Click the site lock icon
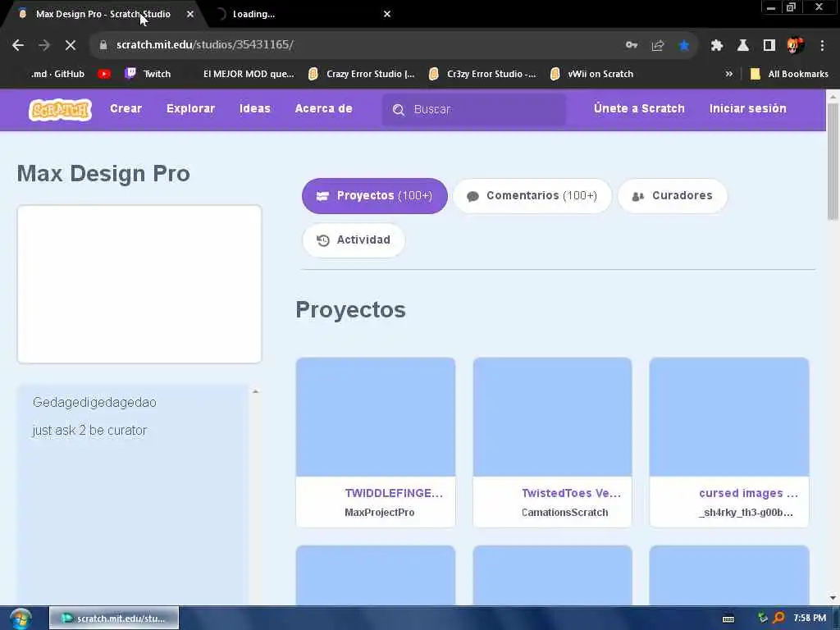This screenshot has height=630, width=840. click(103, 45)
